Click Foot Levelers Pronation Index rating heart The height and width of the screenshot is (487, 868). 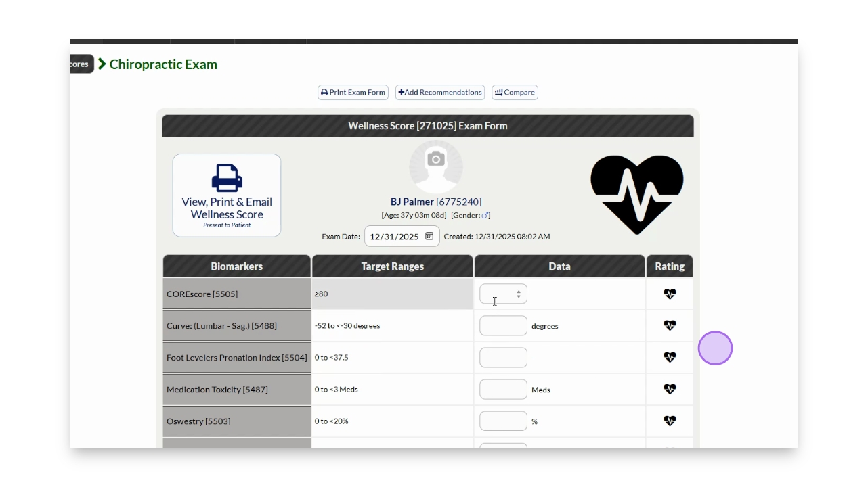670,357
